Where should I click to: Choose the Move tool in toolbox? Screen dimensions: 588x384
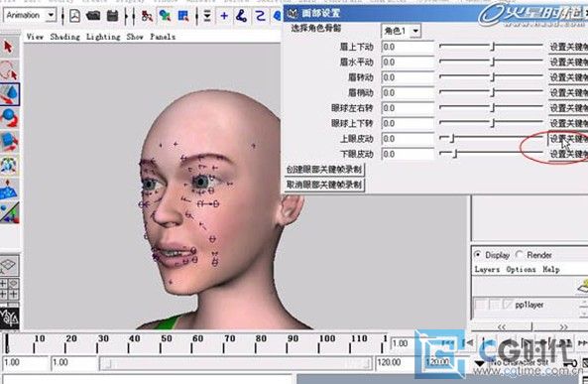[x=9, y=94]
